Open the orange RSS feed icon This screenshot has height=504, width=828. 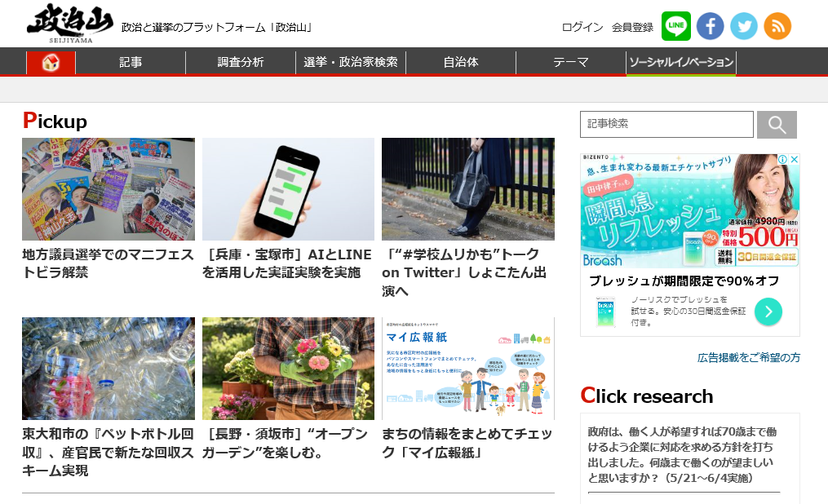(777, 26)
